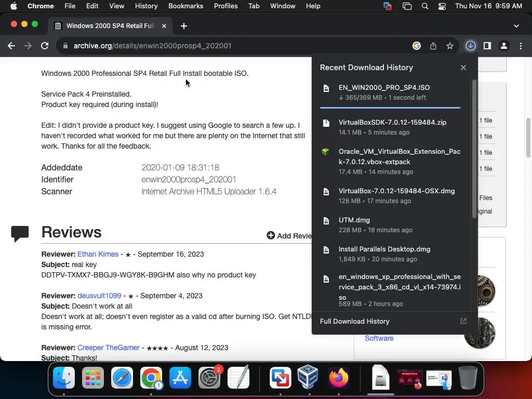Screen dimensions: 532x399
Task: Open the Window menu
Action: 283,6
